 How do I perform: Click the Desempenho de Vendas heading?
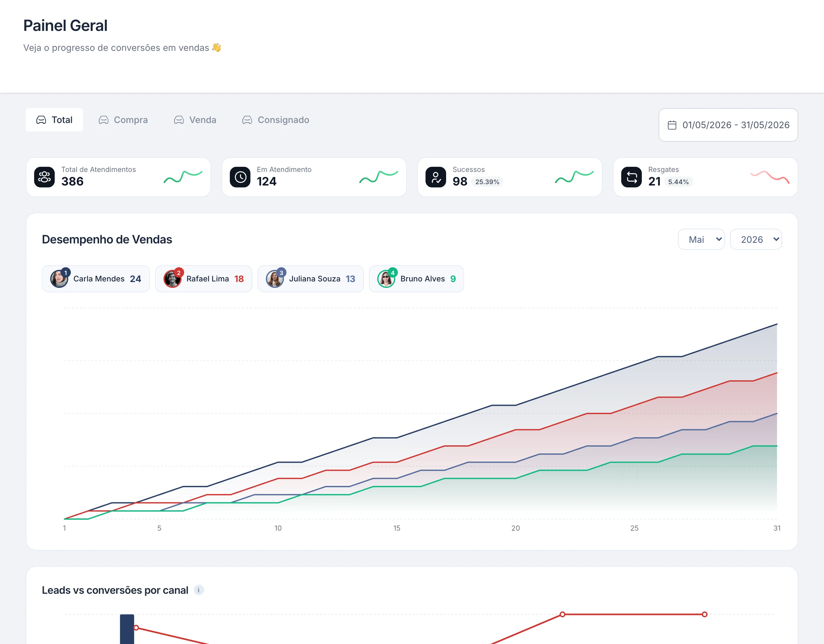click(107, 239)
